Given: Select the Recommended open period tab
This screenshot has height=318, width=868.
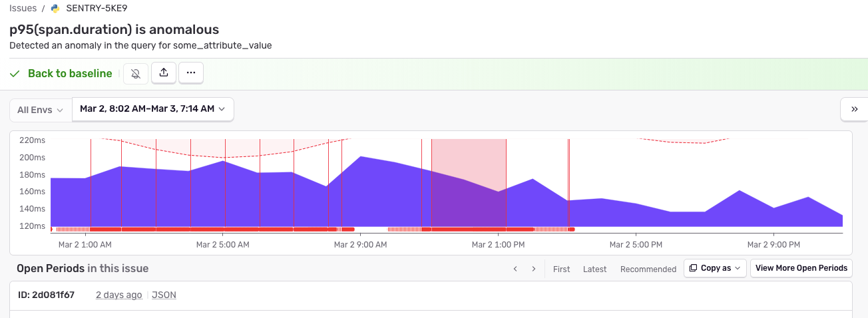Looking at the screenshot, I should point(648,269).
